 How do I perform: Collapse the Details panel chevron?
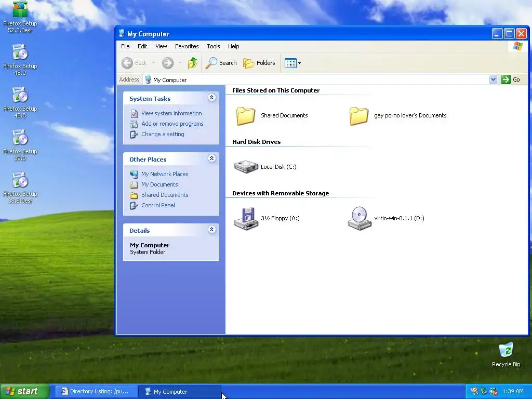tap(212, 230)
